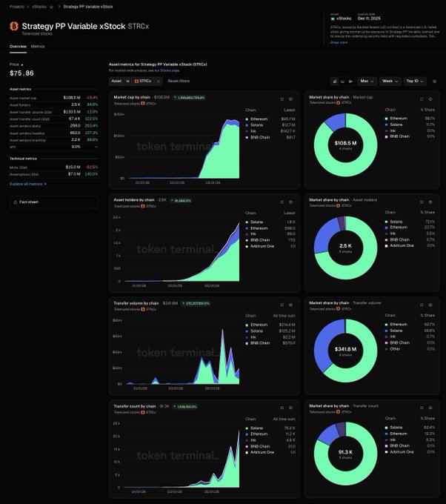Click Show more under the description
The height and width of the screenshot is (504, 446).
(339, 42)
